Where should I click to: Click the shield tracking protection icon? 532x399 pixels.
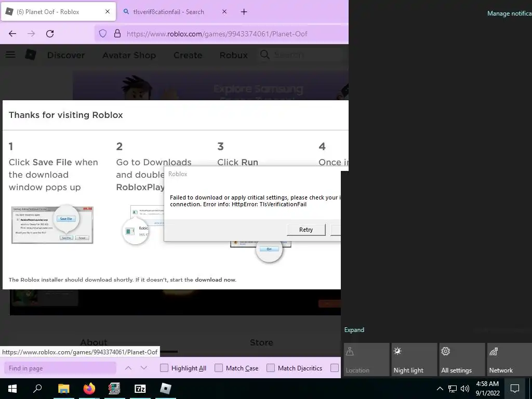[103, 34]
